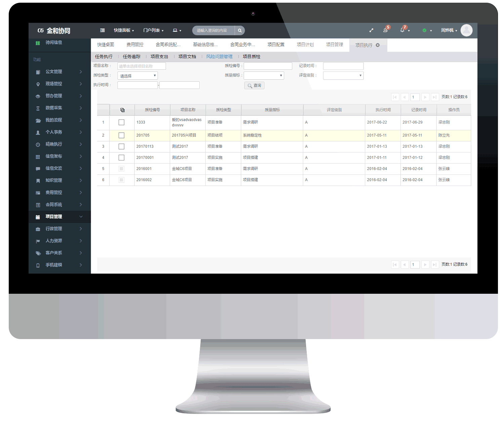The width and height of the screenshot is (504, 423).
Task: Click the search magnifier button in top bar
Action: (x=240, y=31)
